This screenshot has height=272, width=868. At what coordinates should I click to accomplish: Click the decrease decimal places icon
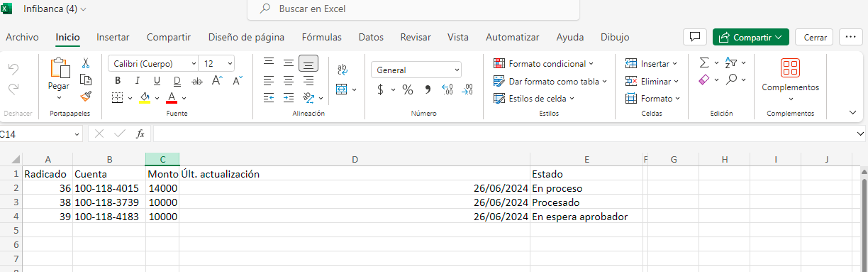[x=467, y=89]
